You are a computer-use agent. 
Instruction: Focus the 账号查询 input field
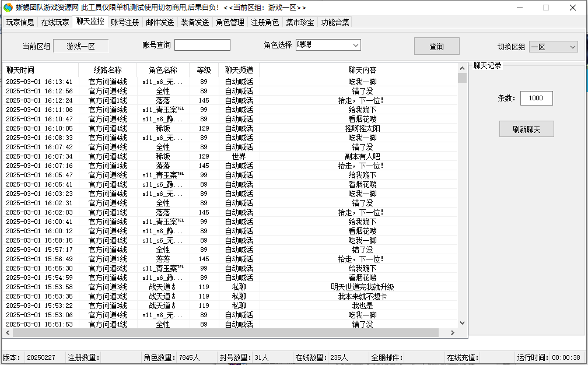[202, 45]
